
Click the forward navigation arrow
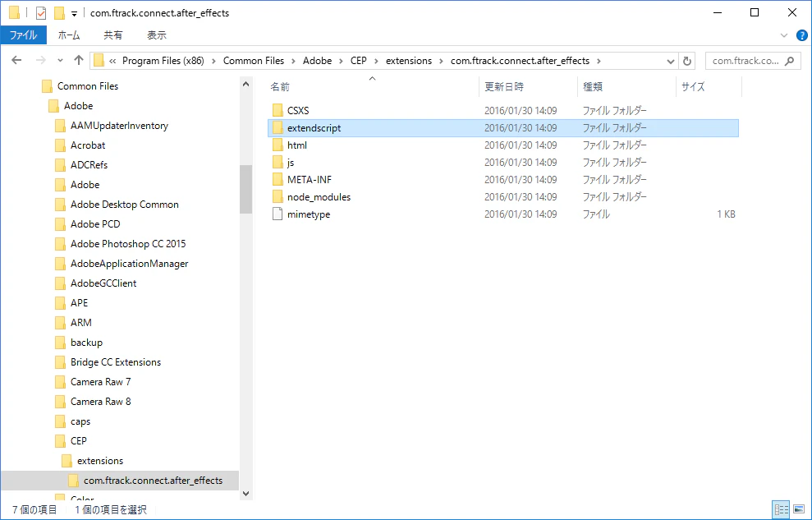pos(40,61)
